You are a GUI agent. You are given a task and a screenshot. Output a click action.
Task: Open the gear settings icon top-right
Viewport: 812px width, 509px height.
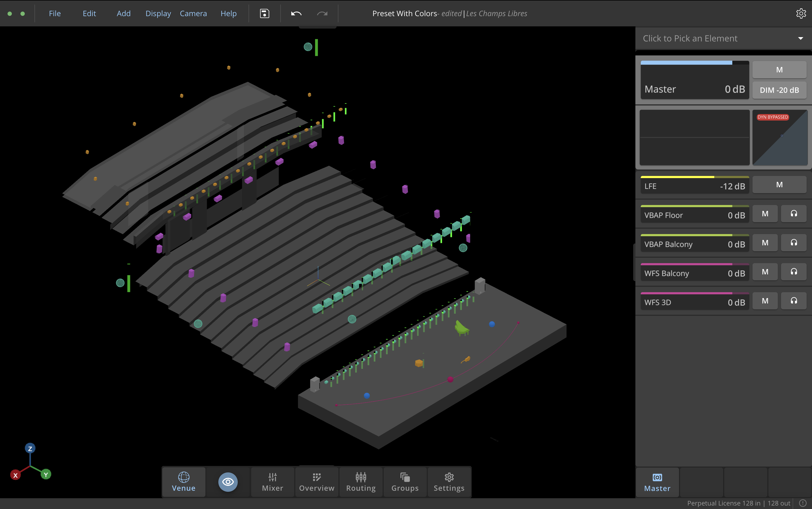(800, 13)
